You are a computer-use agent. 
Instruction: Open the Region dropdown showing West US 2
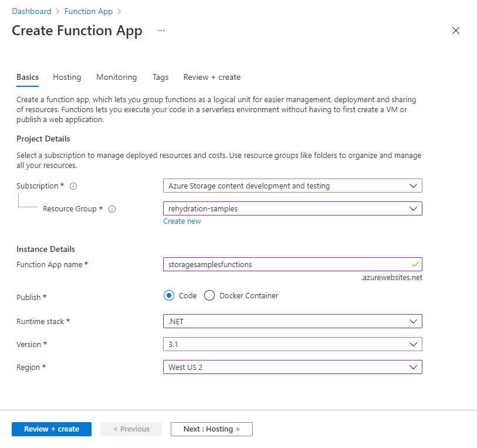click(292, 367)
